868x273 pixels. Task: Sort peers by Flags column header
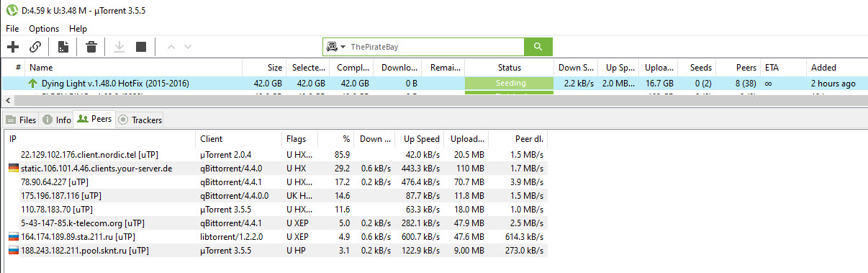tap(296, 139)
